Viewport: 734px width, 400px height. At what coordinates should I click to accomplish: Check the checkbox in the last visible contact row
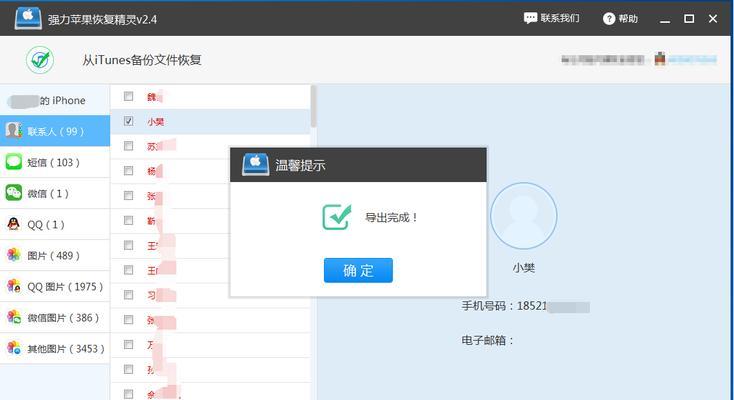coord(128,394)
